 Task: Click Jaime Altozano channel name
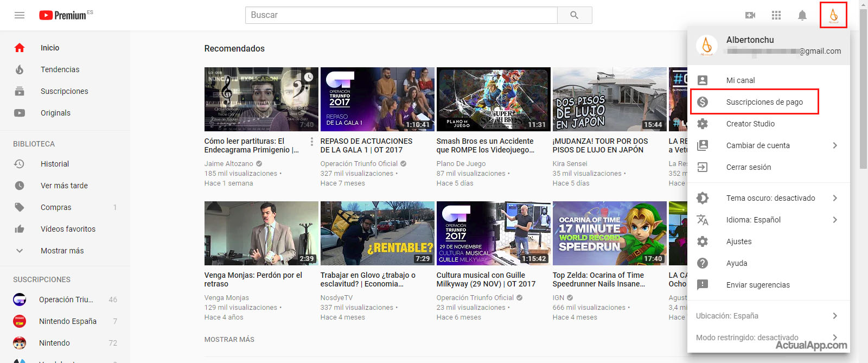point(228,164)
